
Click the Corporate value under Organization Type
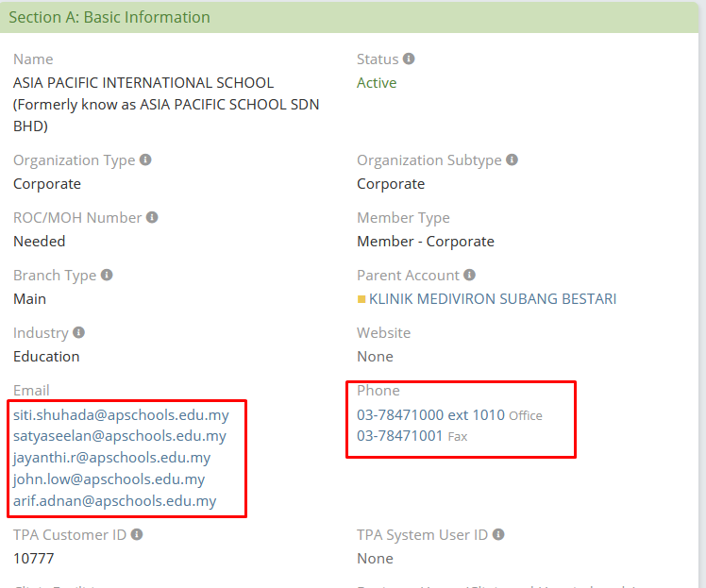click(x=47, y=184)
